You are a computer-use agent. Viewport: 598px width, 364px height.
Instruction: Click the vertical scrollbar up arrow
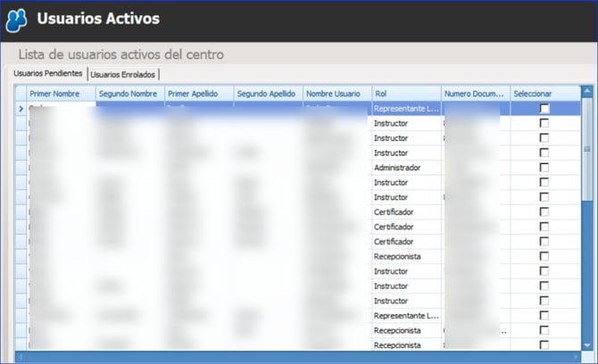587,92
